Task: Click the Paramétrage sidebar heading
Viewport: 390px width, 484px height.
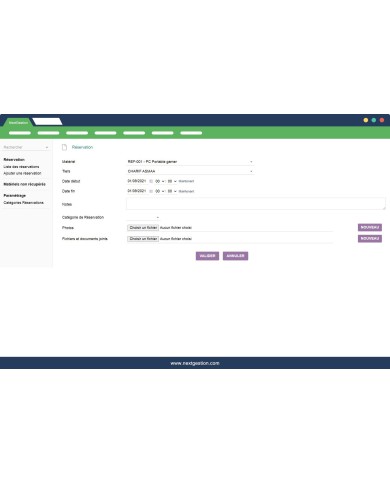Action: point(15,196)
